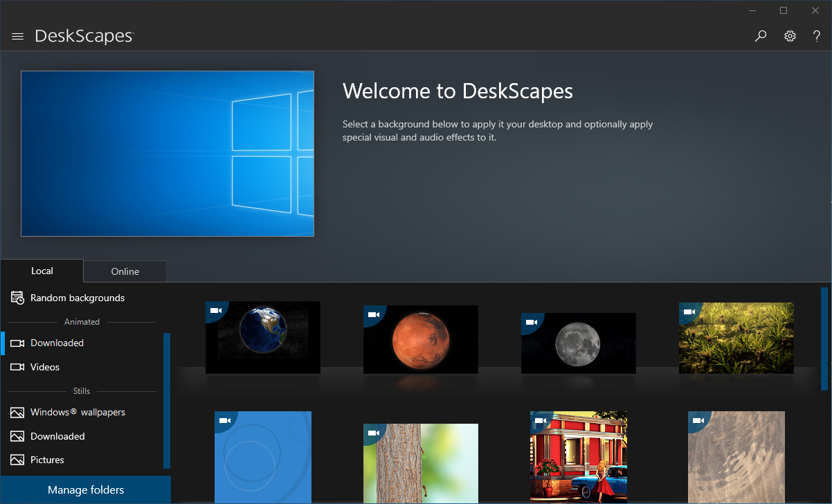Select the Pictures image icon

tap(17, 460)
